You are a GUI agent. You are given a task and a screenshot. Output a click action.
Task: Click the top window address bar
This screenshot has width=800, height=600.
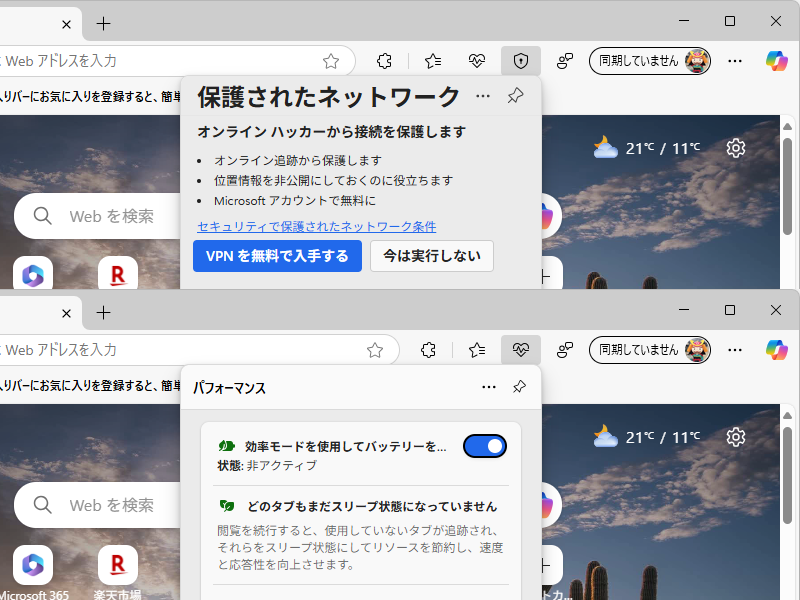(x=173, y=61)
